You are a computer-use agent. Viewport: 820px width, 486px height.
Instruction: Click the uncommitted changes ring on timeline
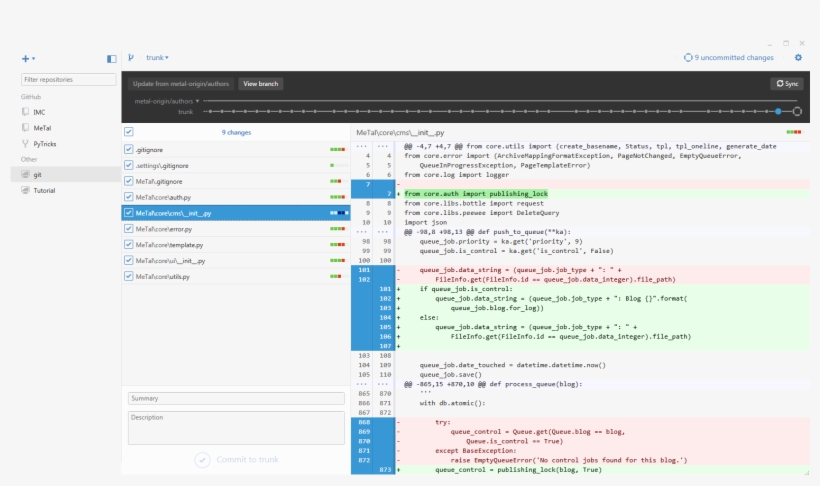pos(797,111)
